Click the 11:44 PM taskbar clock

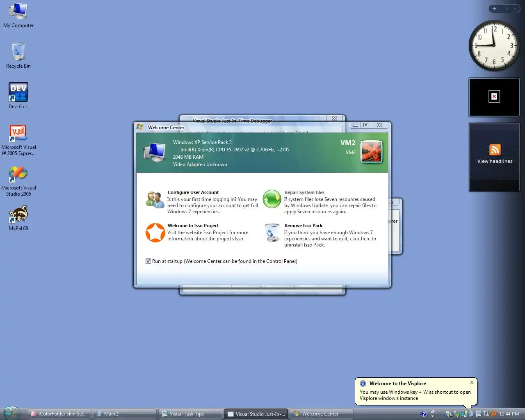(509, 414)
